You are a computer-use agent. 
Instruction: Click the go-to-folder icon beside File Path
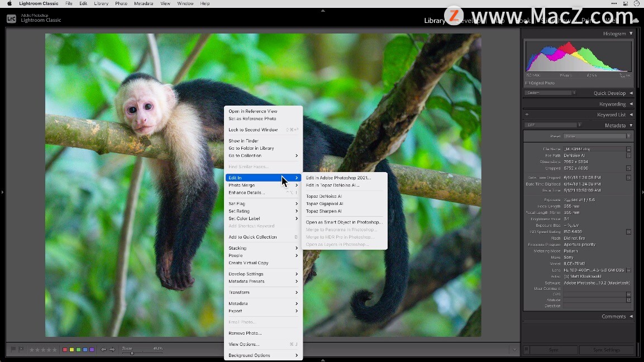click(x=628, y=156)
